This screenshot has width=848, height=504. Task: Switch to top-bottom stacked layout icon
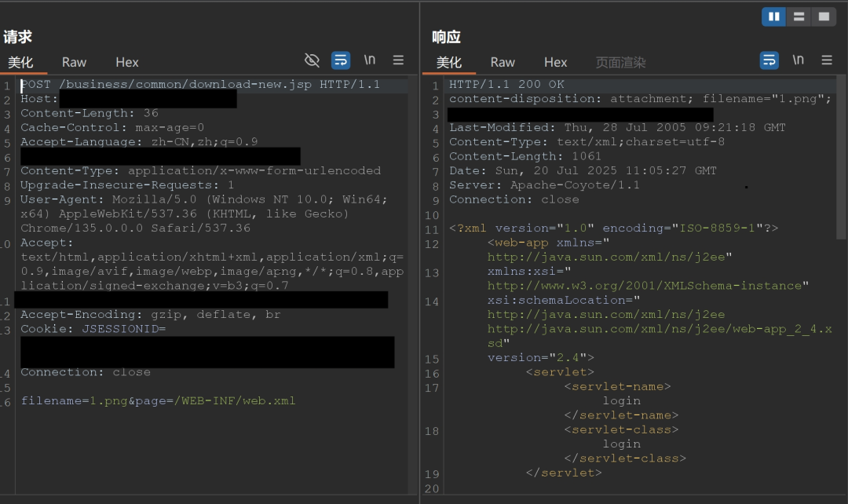coord(799,16)
